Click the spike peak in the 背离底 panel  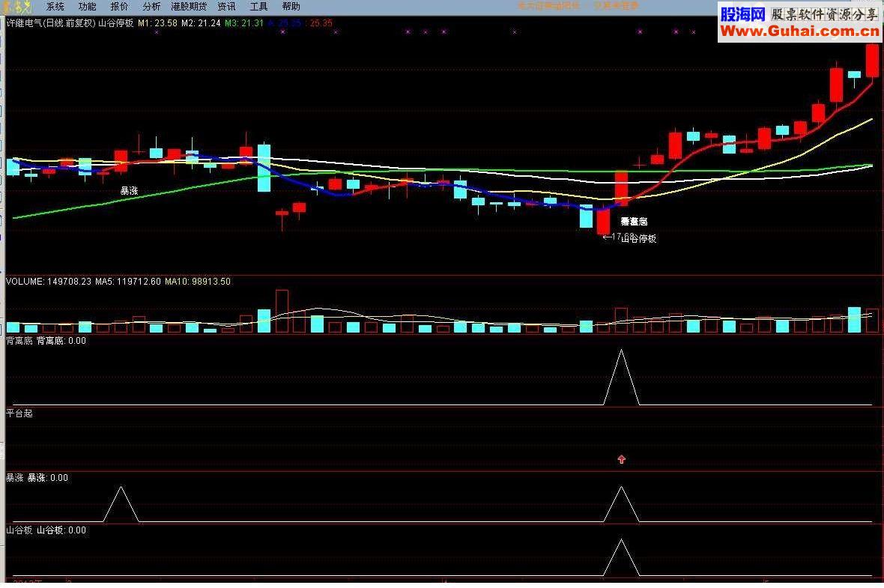point(621,351)
